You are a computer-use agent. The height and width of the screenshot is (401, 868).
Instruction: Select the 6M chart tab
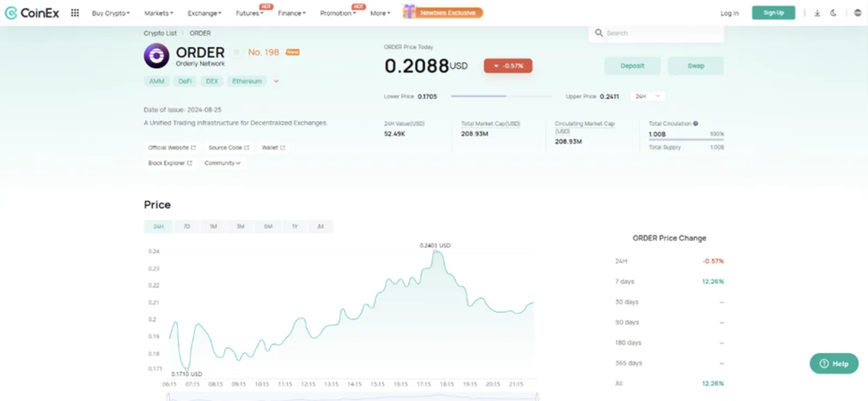pos(268,227)
